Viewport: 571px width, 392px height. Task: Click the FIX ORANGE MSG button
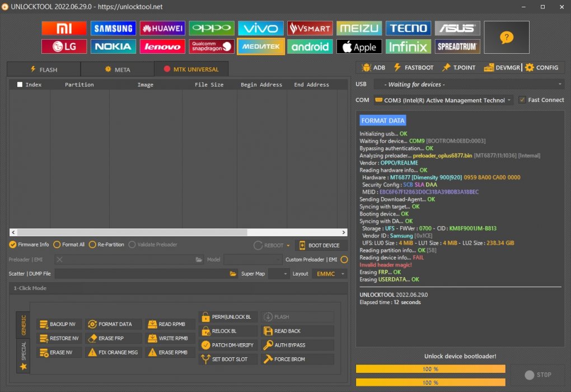click(x=113, y=352)
